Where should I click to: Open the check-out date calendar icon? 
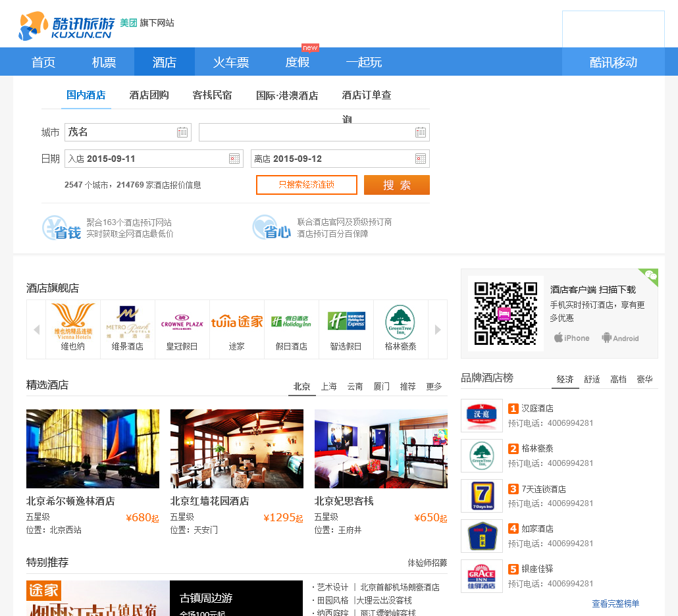420,159
